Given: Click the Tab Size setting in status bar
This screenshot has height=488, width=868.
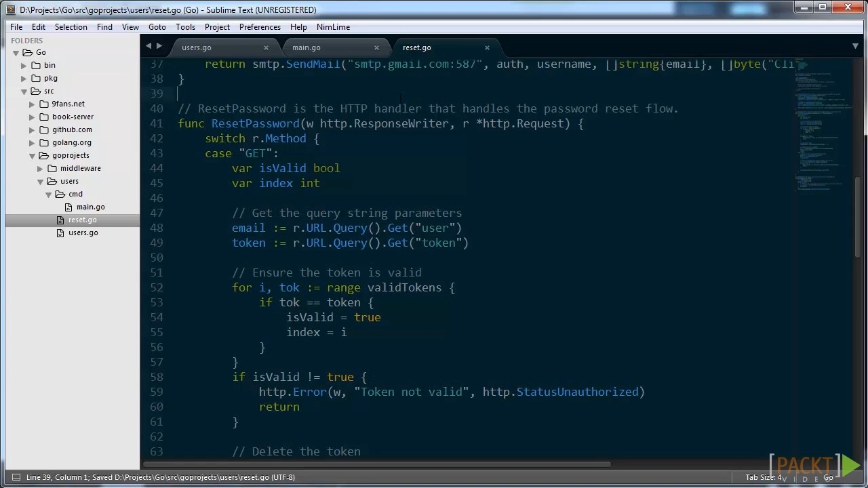Looking at the screenshot, I should (x=764, y=477).
